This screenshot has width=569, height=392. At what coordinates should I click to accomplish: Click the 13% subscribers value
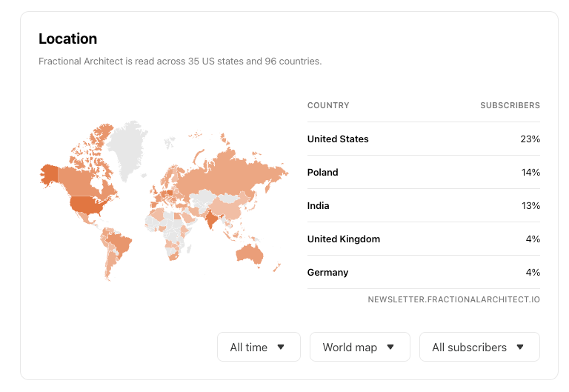530,206
